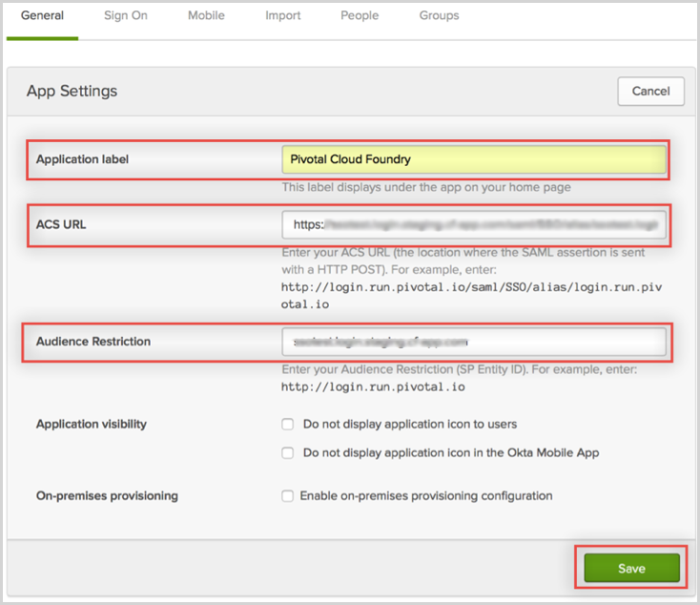The height and width of the screenshot is (605, 700).
Task: Go to the Mobile tab
Action: pos(206,16)
